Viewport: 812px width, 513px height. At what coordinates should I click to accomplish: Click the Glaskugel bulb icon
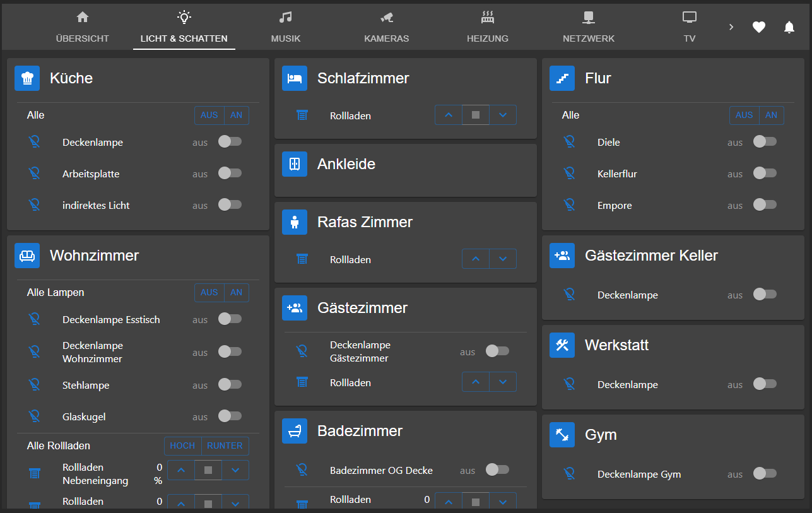[35, 416]
